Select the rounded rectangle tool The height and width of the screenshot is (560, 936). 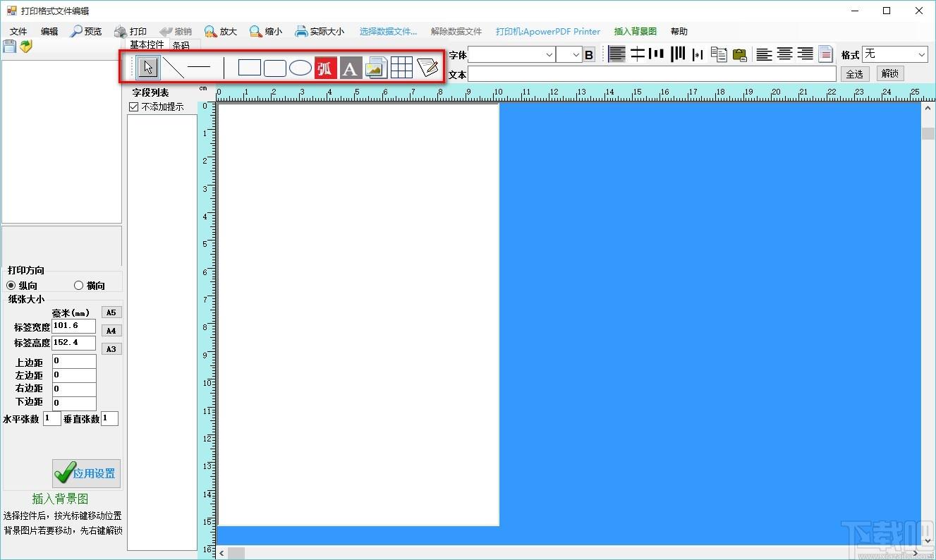[275, 68]
